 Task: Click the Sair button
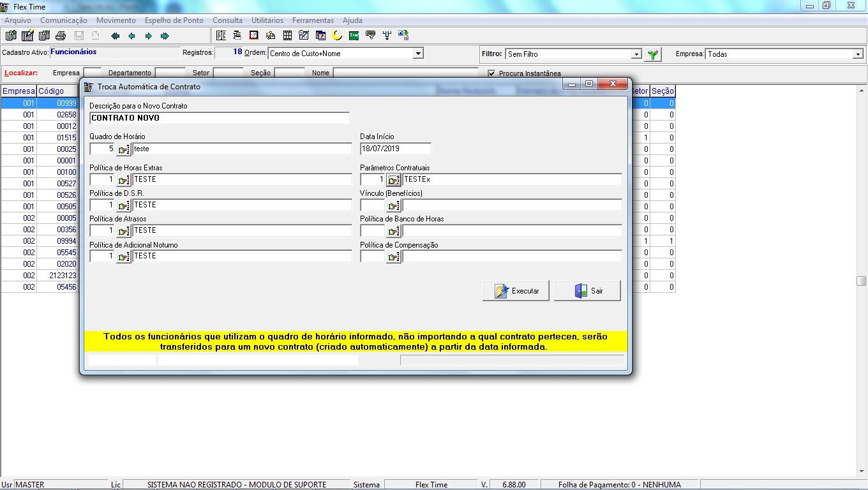pyautogui.click(x=588, y=291)
